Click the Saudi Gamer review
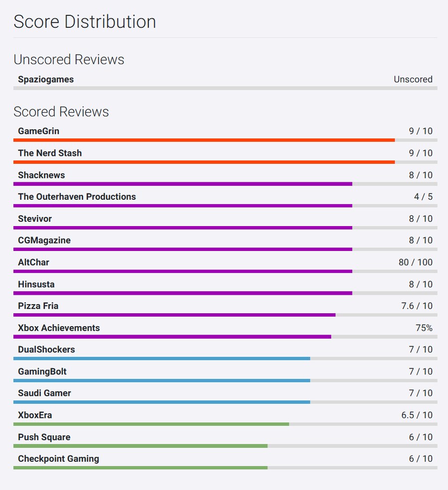448x490 pixels. click(x=44, y=393)
